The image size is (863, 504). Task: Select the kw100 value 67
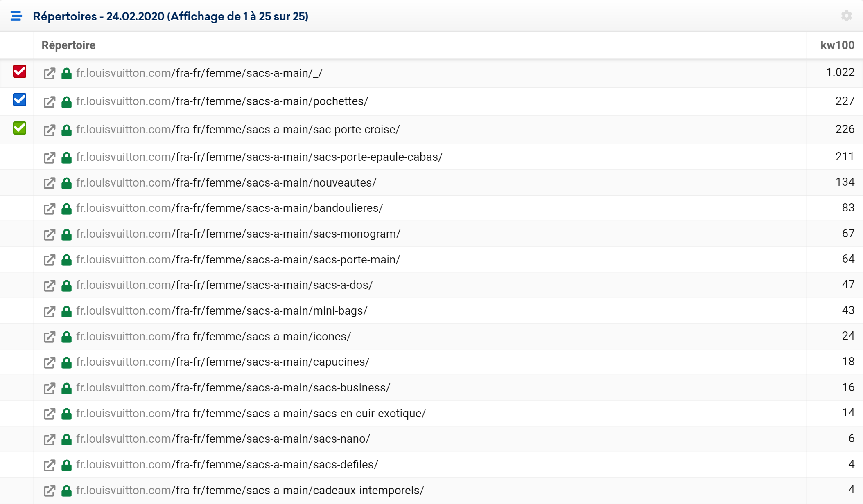point(848,234)
